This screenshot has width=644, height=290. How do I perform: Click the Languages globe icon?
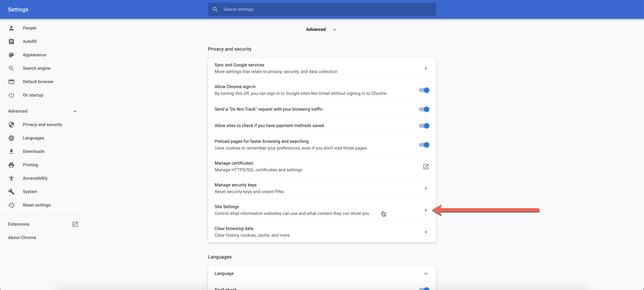click(x=11, y=138)
